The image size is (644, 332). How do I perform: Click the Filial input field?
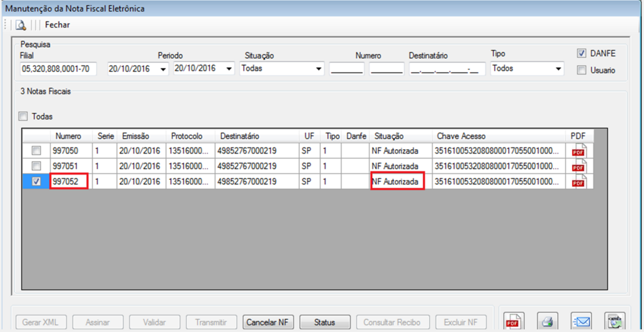(58, 69)
